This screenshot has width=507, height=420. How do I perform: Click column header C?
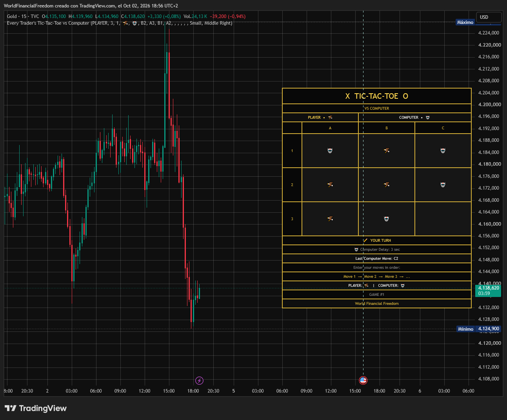[443, 128]
